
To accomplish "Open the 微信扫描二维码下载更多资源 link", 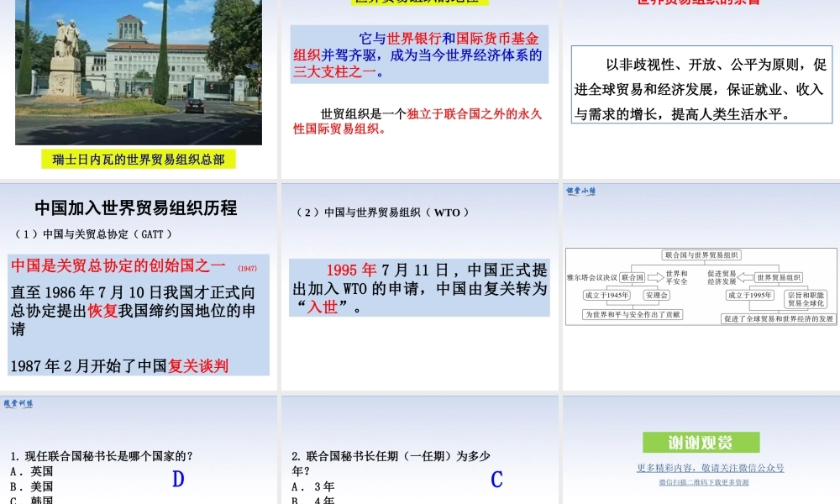I will tap(703, 482).
